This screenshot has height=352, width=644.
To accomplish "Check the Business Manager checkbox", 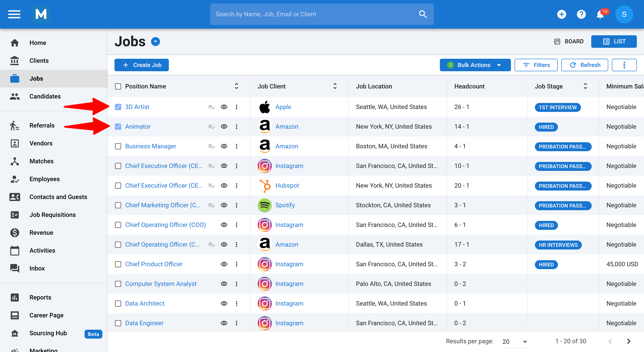I will pos(118,146).
